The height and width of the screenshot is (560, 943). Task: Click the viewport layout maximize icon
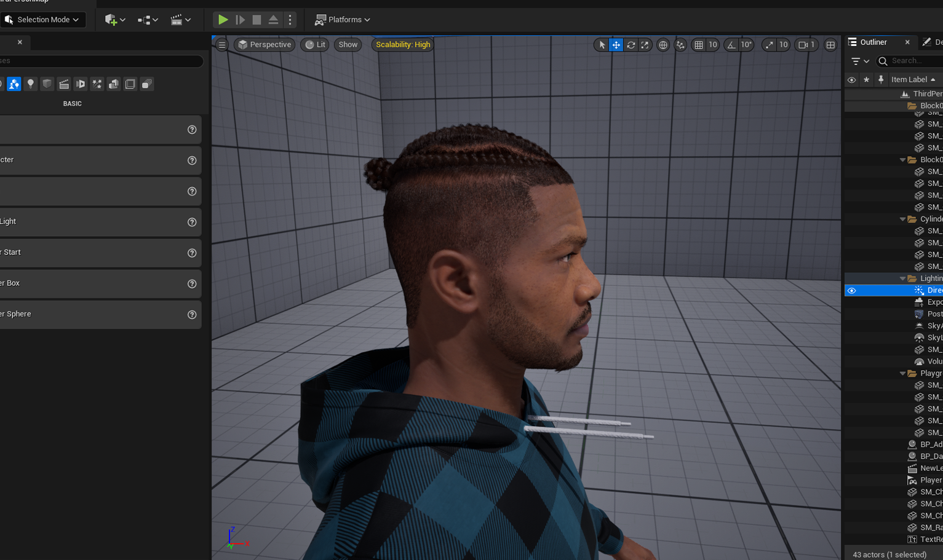click(830, 45)
